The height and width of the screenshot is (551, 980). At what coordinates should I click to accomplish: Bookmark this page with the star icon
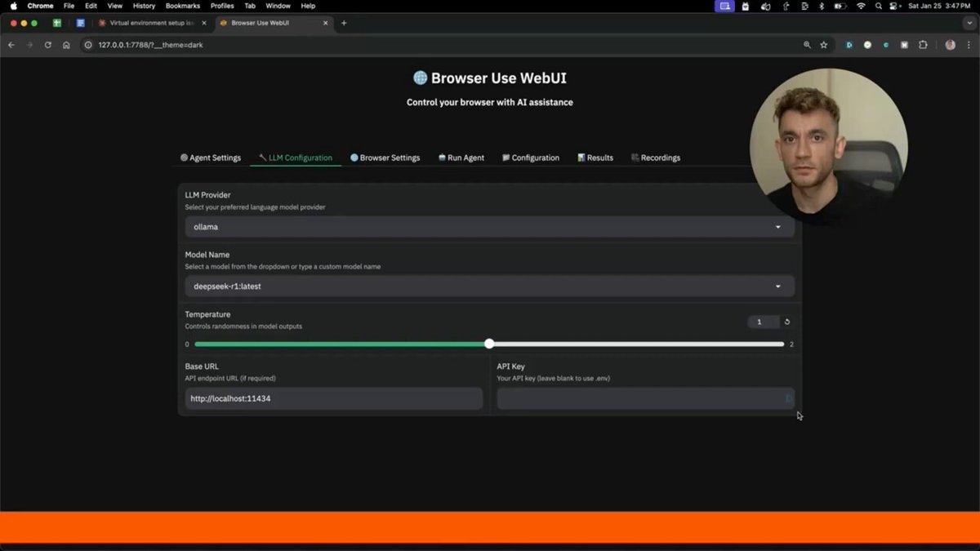824,45
